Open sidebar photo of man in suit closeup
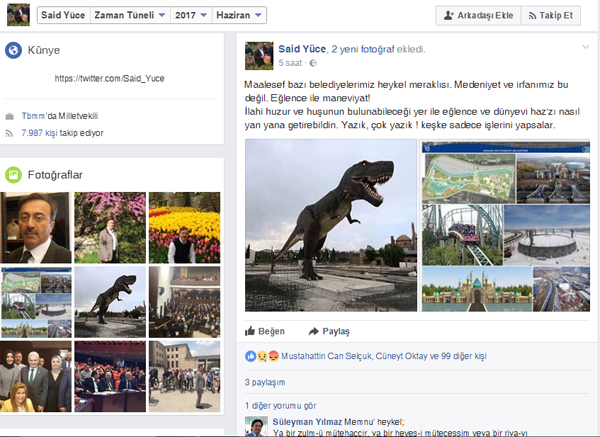This screenshot has height=437, width=600. (x=36, y=228)
